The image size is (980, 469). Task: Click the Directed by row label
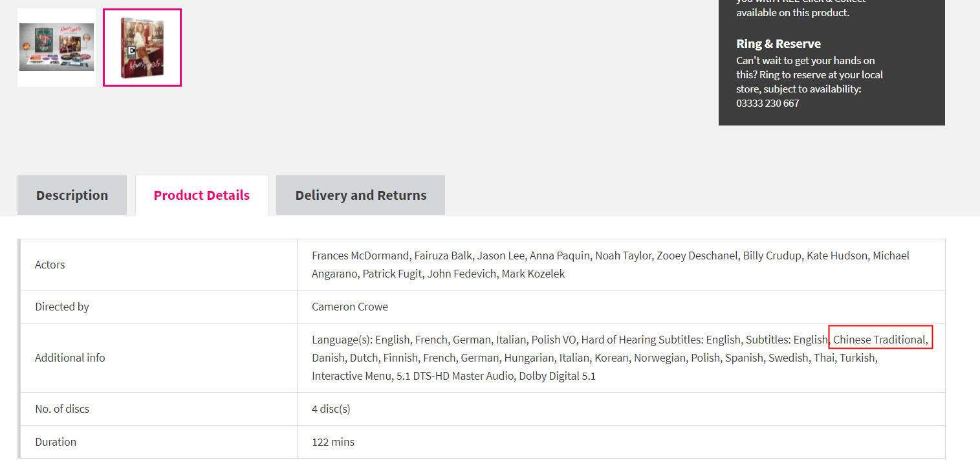coord(62,307)
